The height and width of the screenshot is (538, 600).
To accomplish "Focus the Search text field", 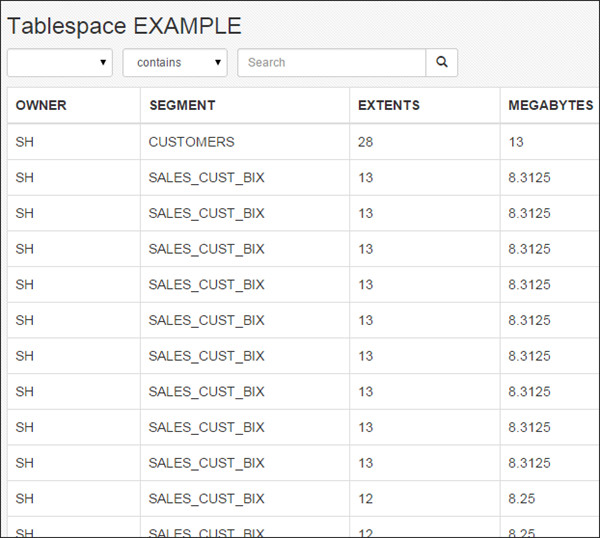I will click(331, 62).
